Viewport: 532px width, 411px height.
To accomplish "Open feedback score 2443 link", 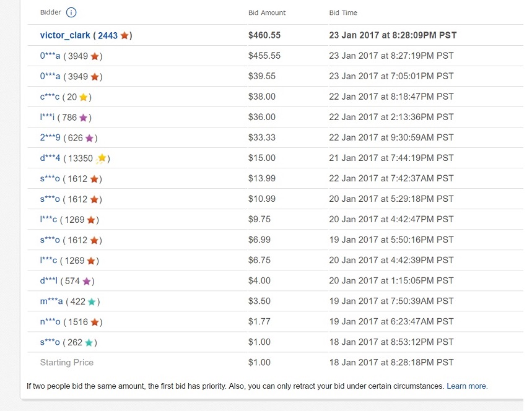I will coord(108,35).
